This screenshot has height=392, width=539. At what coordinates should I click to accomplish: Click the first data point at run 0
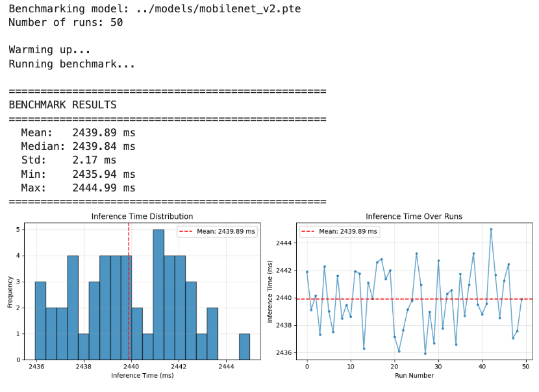pos(307,272)
